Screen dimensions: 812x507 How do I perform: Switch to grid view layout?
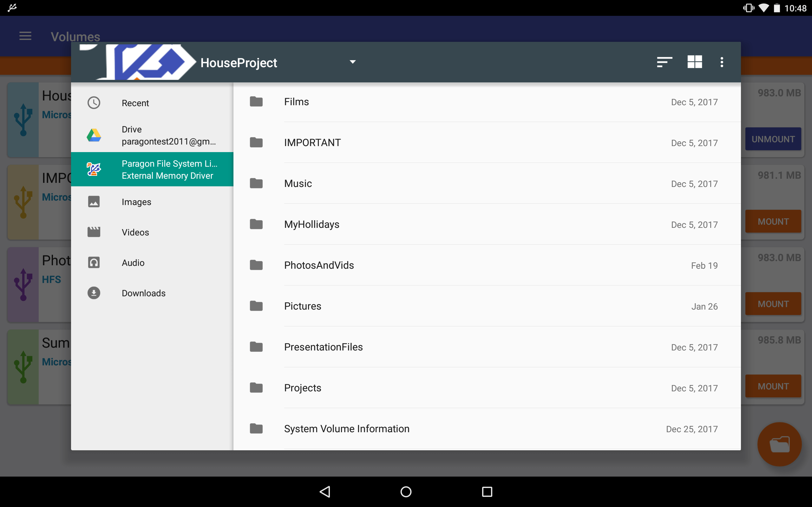[x=694, y=62]
